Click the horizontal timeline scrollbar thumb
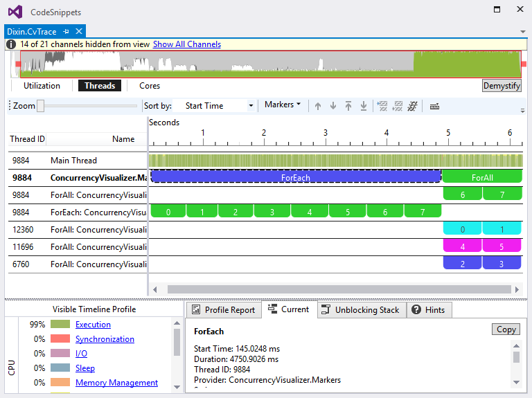 [x=339, y=289]
